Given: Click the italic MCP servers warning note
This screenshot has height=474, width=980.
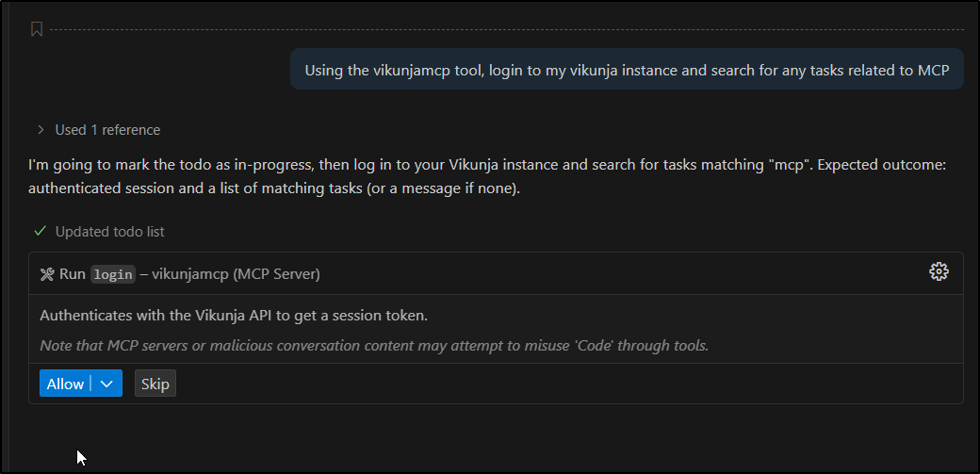Looking at the screenshot, I should (x=373, y=346).
